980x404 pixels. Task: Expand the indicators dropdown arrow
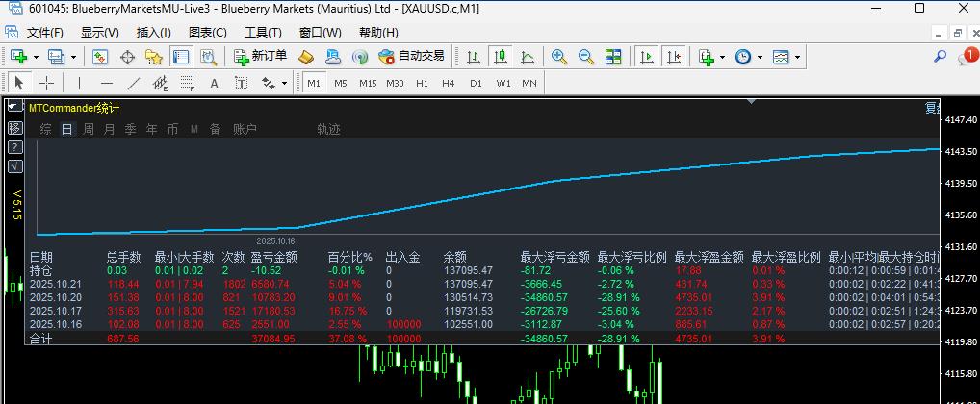[723, 58]
